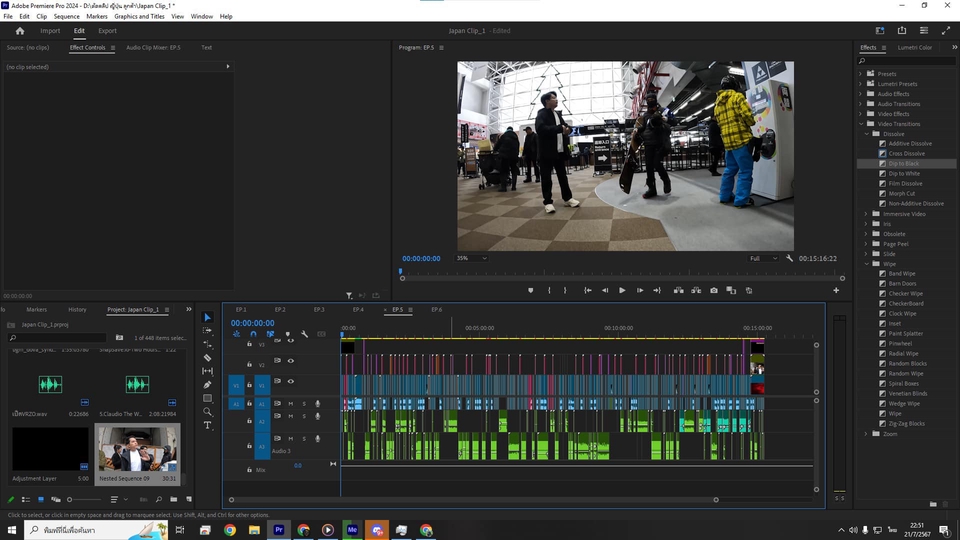Click the Export Frame camera icon
The height and width of the screenshot is (540, 960).
[x=714, y=290]
